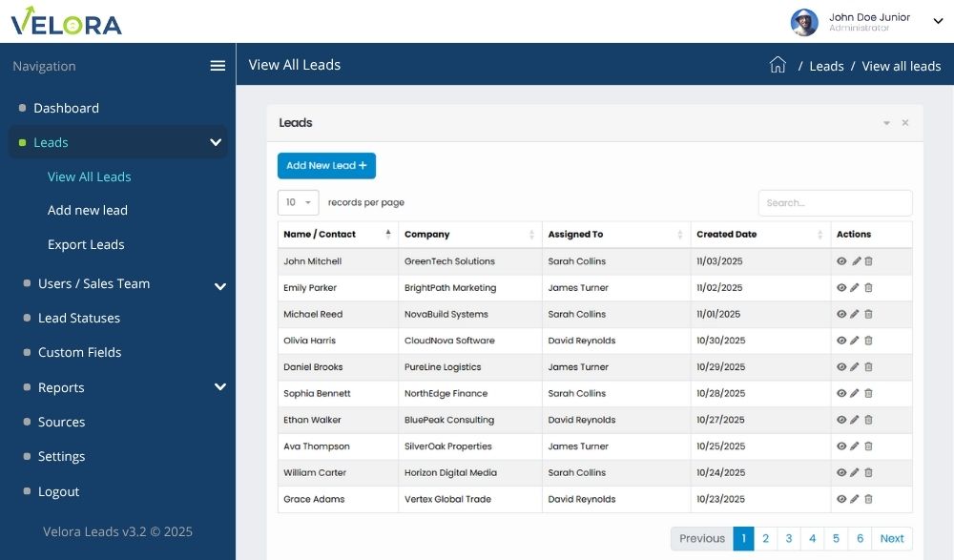This screenshot has width=954, height=560.
Task: Close the Leads panel with the X icon
Action: (x=905, y=123)
